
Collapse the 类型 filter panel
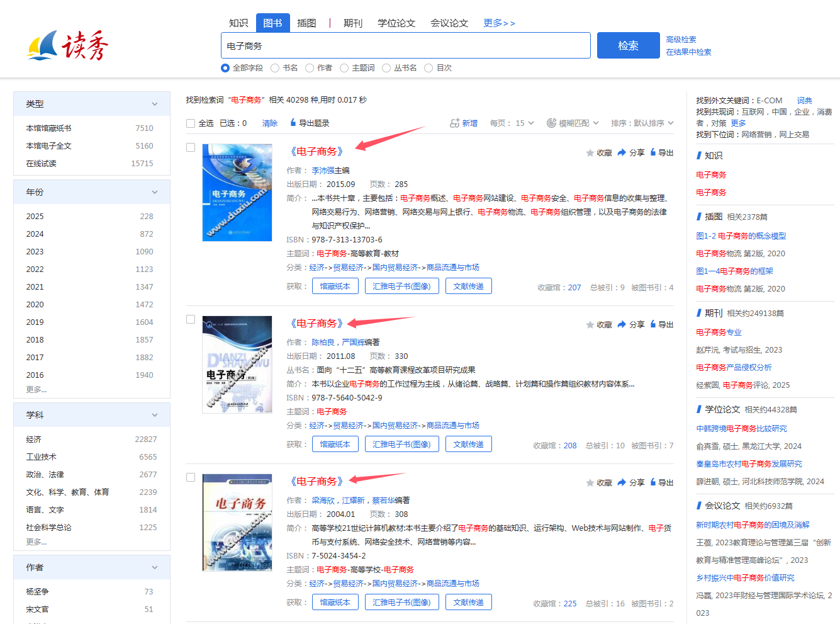pos(155,104)
